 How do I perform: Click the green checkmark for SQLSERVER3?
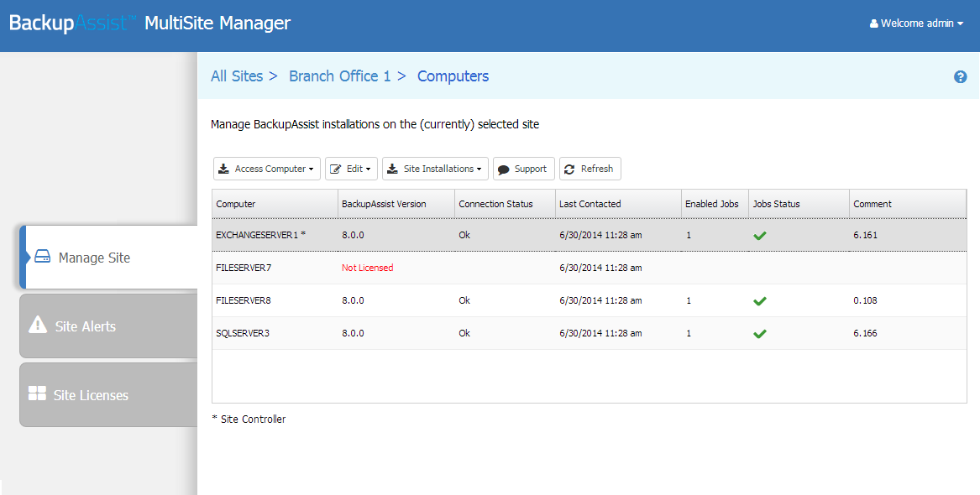[x=759, y=333]
